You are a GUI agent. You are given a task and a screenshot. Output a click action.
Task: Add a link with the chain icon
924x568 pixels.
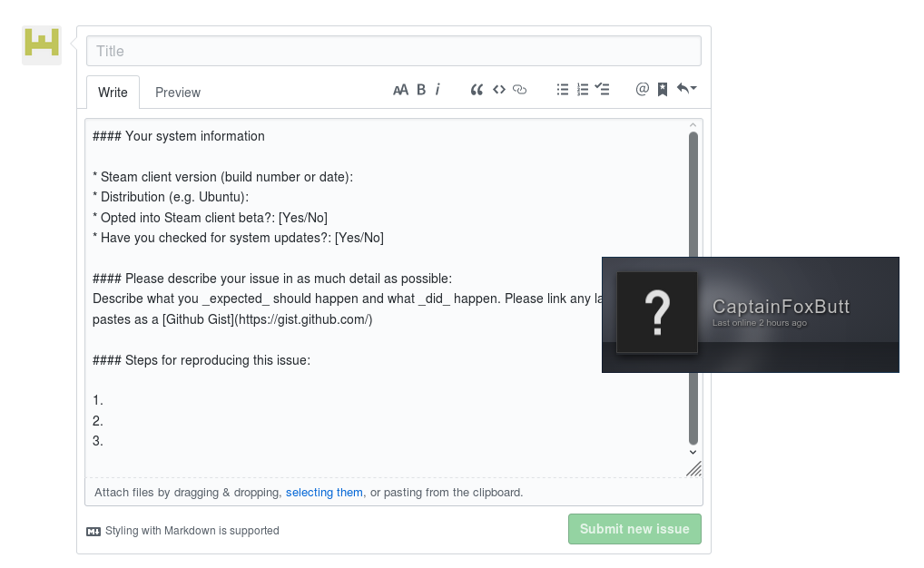click(x=520, y=90)
